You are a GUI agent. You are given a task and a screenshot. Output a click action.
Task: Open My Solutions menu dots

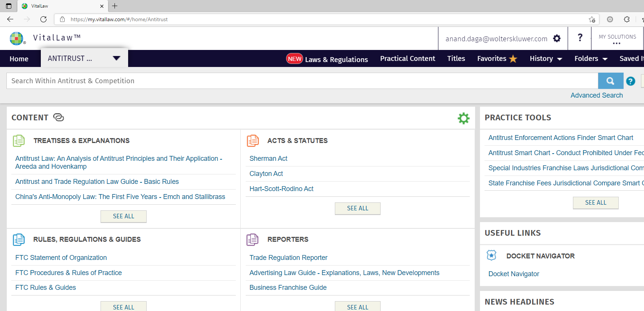click(617, 44)
